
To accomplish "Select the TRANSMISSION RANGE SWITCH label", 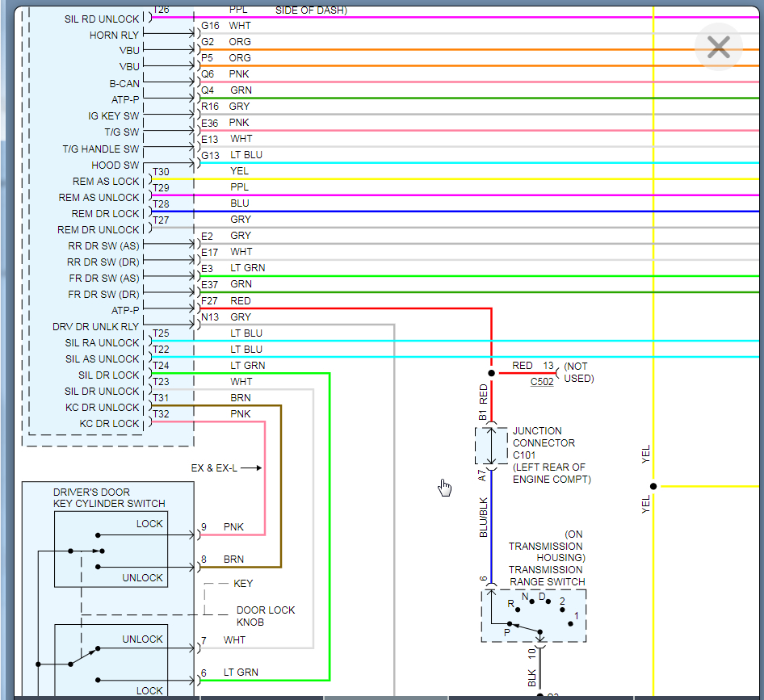I will (547, 575).
